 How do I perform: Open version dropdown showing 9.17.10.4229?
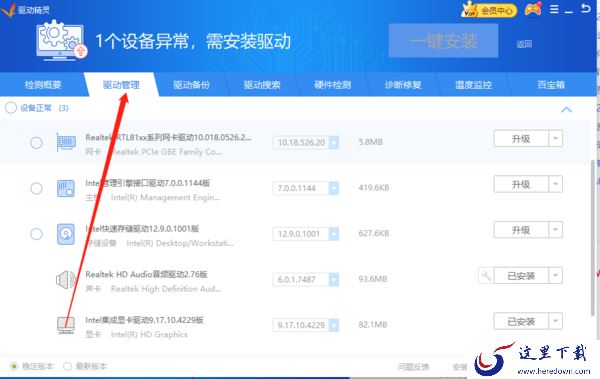334,325
